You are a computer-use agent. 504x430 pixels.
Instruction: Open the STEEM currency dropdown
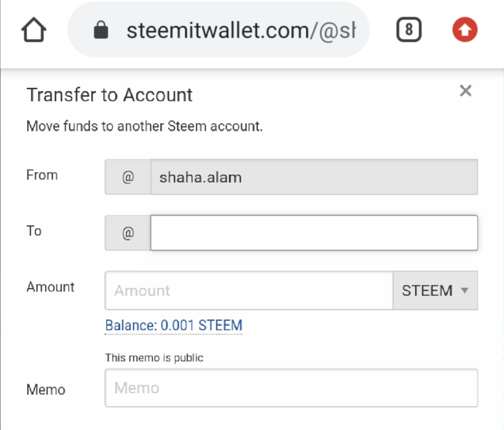(x=435, y=291)
